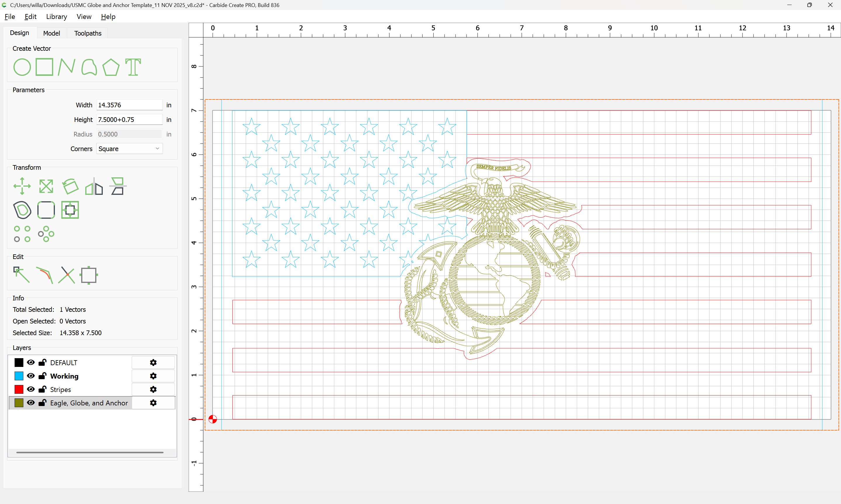Click the Width input field
The height and width of the screenshot is (504, 841).
pyautogui.click(x=129, y=105)
